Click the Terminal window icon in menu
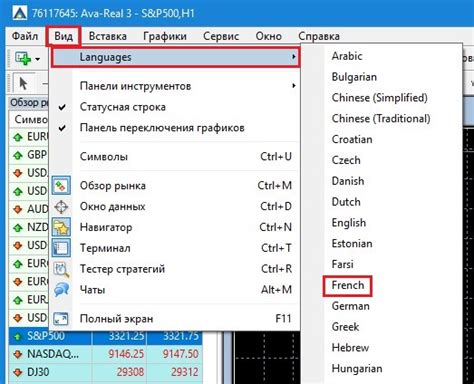Image resolution: width=474 pixels, height=384 pixels. coord(61,248)
